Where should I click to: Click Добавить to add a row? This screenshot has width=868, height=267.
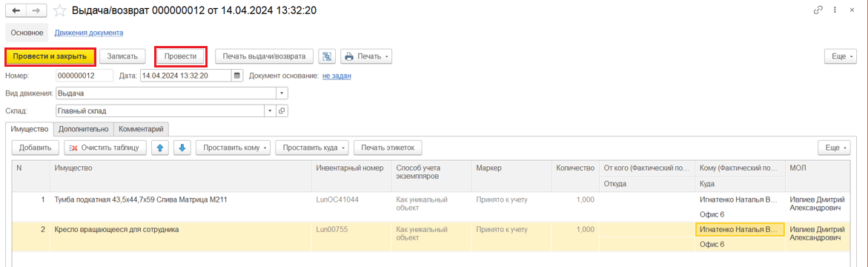coord(36,148)
